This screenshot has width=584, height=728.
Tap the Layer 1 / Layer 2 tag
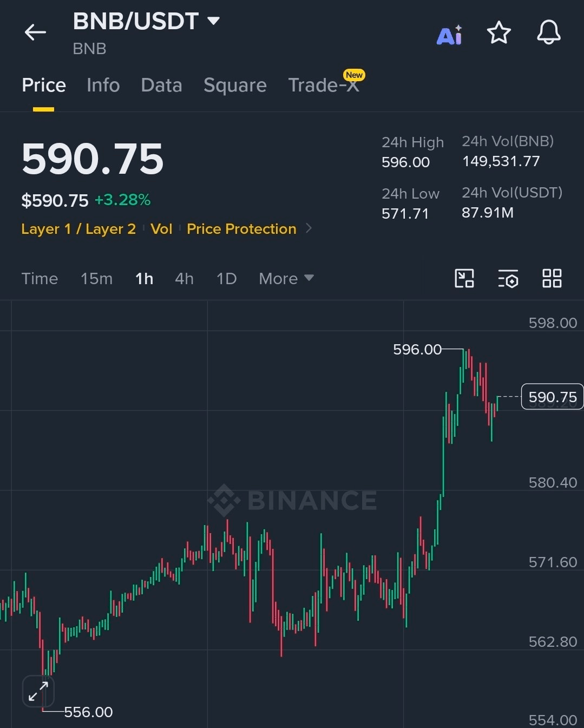(78, 228)
